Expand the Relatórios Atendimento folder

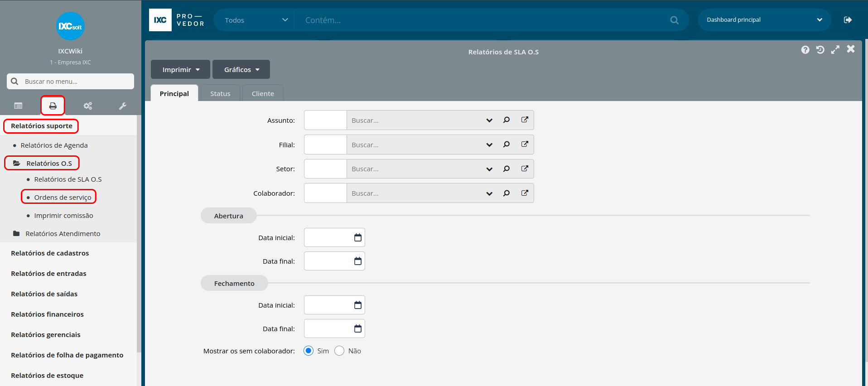57,233
